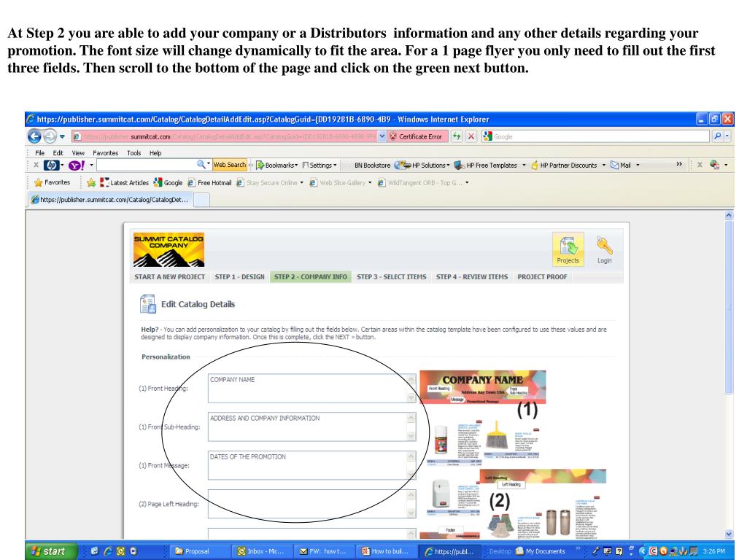
Task: Click the browser Forward arrow button
Action: 50,136
